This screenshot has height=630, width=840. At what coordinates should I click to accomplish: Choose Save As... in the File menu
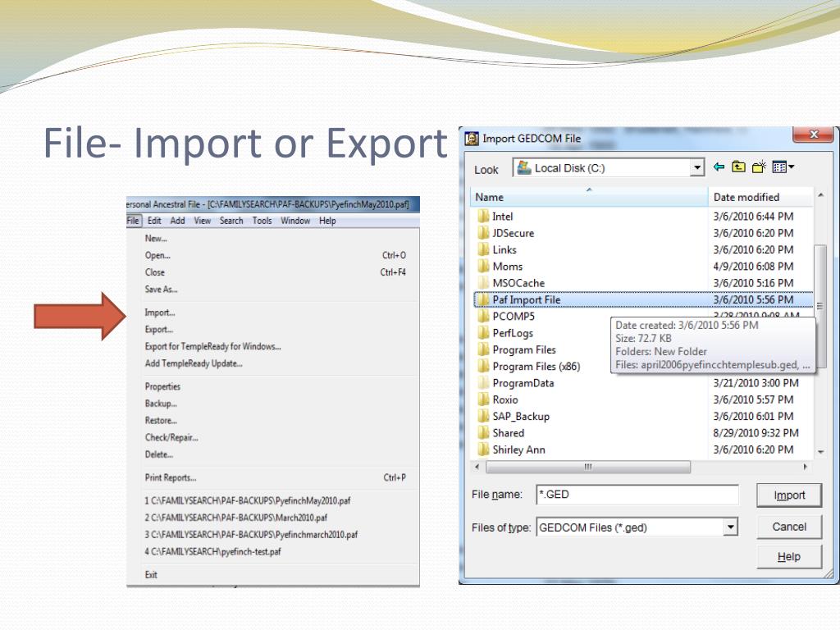tap(162, 290)
